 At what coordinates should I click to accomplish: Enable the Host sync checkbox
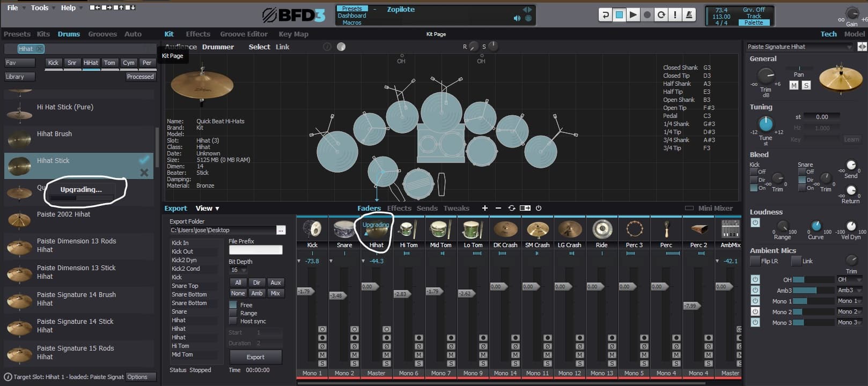233,321
